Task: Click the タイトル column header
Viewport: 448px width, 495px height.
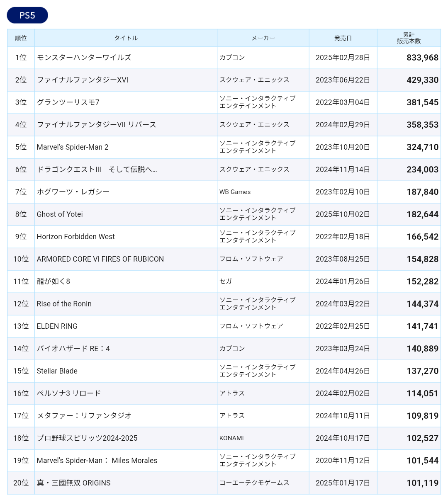Action: (x=126, y=38)
